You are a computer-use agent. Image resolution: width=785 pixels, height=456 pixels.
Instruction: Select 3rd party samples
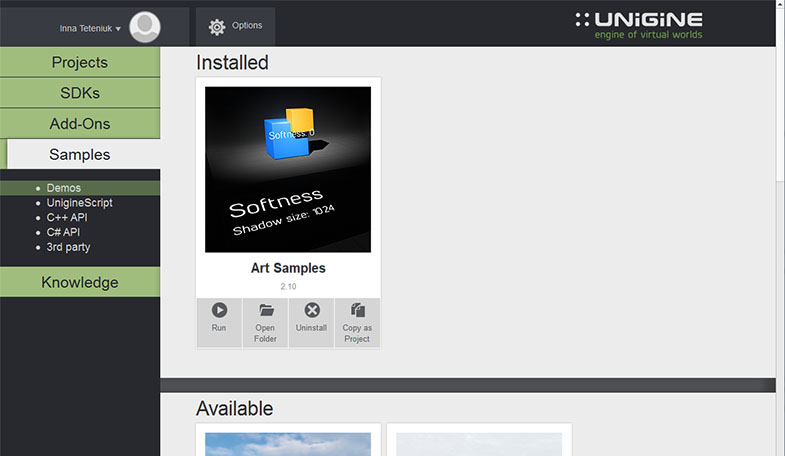tap(68, 247)
